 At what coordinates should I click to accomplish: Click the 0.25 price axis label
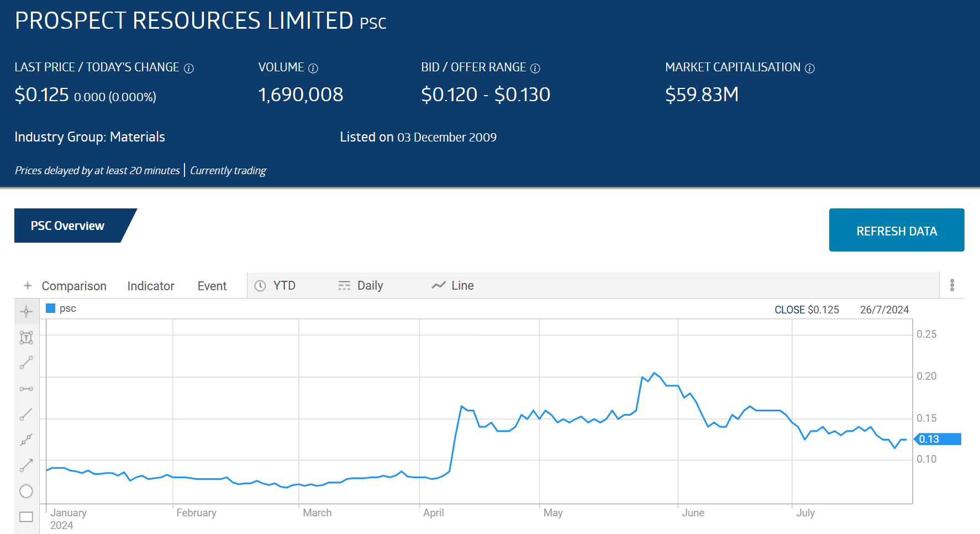pos(926,334)
